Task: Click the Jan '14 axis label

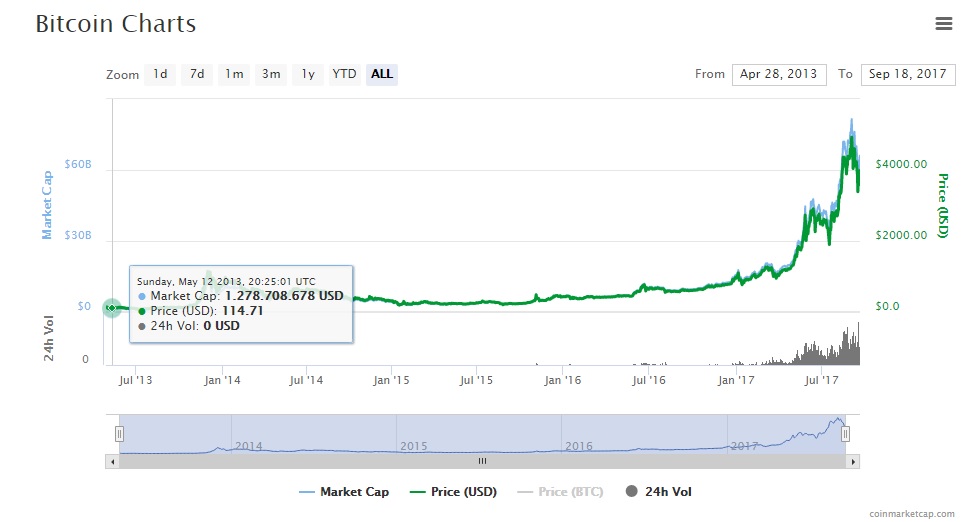Action: pos(222,380)
